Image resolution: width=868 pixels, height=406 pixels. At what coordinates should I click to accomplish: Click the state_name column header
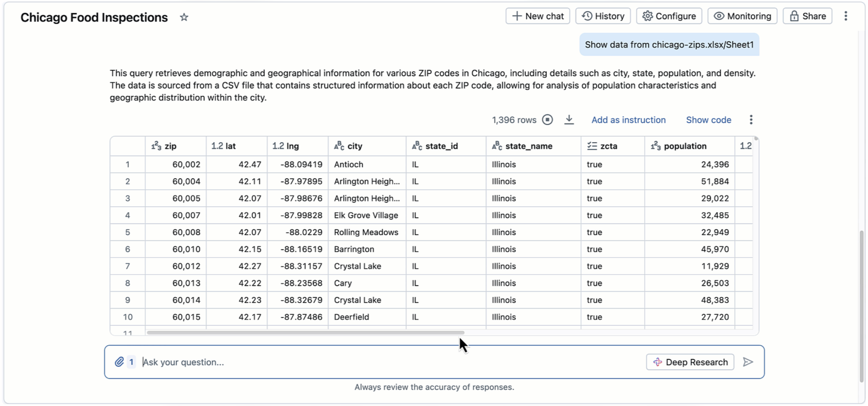pos(533,146)
